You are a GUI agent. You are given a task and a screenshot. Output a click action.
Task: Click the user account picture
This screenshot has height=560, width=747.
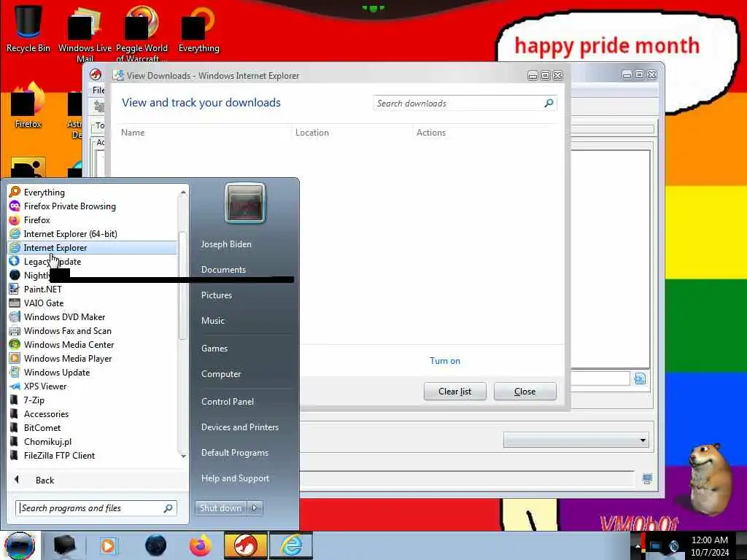(245, 203)
